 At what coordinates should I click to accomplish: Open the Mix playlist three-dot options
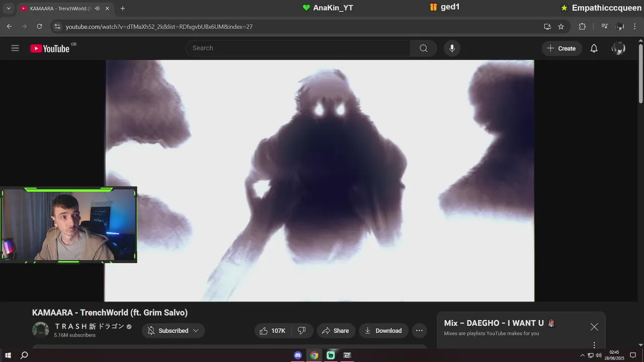pyautogui.click(x=594, y=345)
